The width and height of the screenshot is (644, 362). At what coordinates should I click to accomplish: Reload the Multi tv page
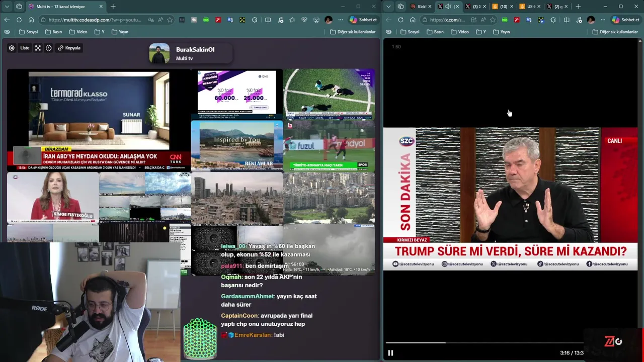[19, 20]
